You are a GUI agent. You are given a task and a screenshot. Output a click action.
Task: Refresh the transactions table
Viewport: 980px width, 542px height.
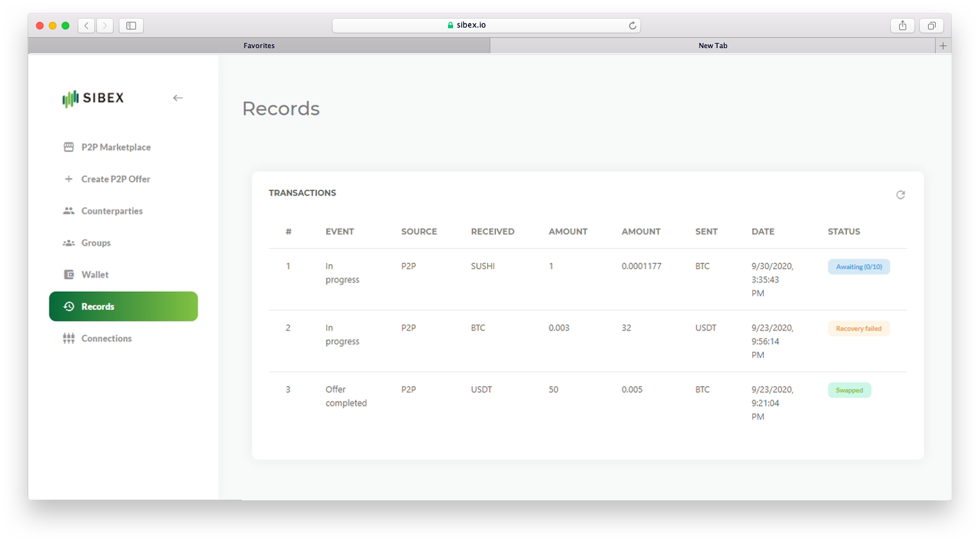point(900,195)
